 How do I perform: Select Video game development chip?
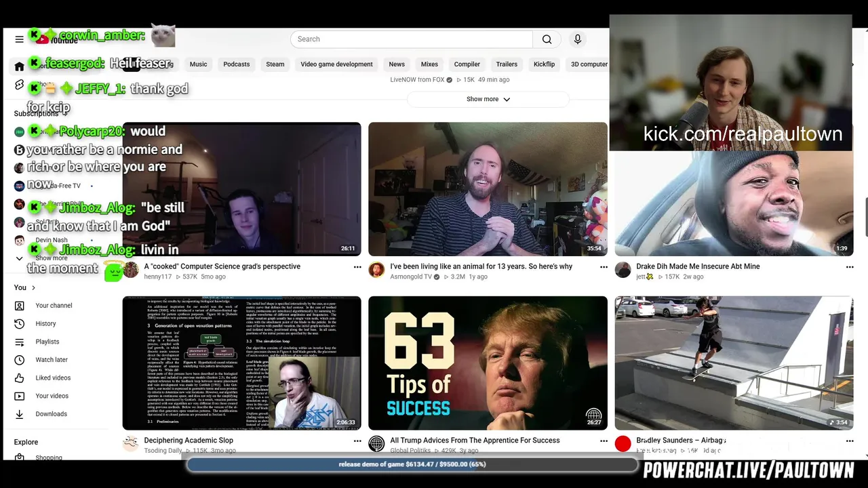click(336, 64)
